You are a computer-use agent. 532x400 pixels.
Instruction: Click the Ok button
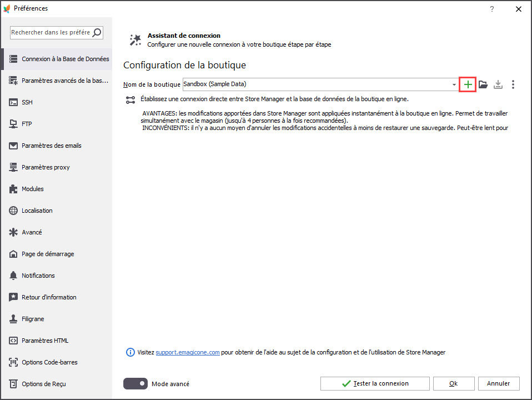(x=454, y=384)
